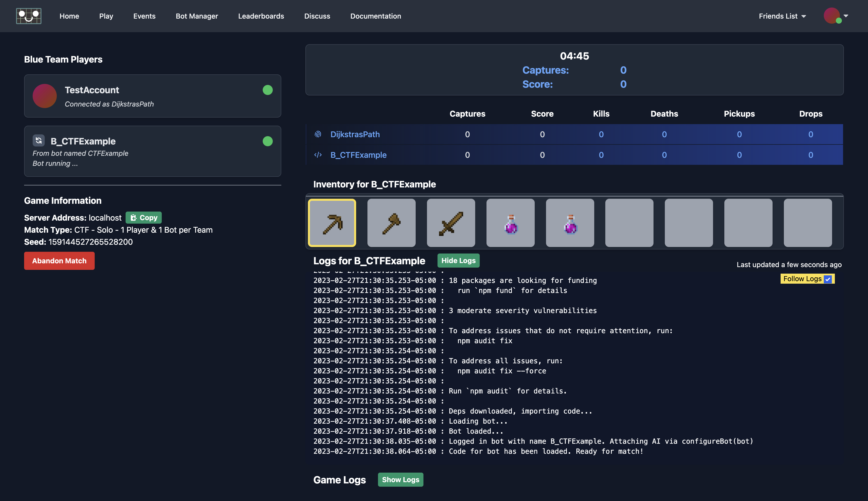Click the site logo icon in navbar
The height and width of the screenshot is (501, 868).
coord(29,16)
